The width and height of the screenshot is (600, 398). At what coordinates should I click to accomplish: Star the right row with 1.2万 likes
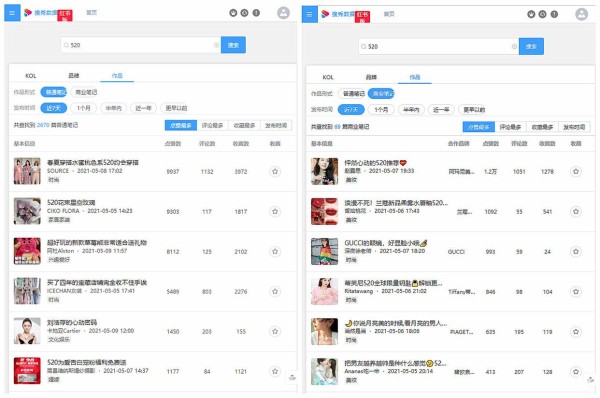tap(576, 171)
